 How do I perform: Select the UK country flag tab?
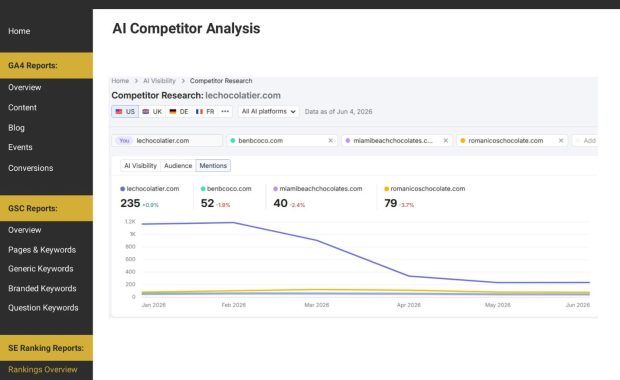click(152, 112)
